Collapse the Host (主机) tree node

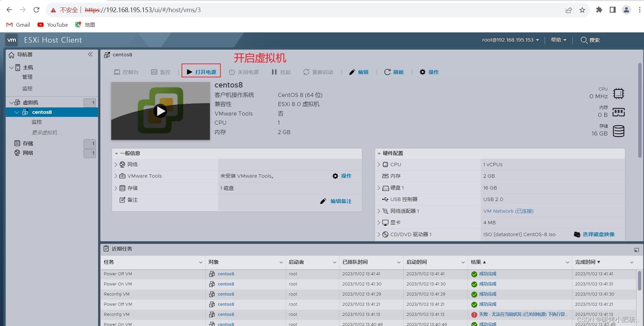point(11,68)
